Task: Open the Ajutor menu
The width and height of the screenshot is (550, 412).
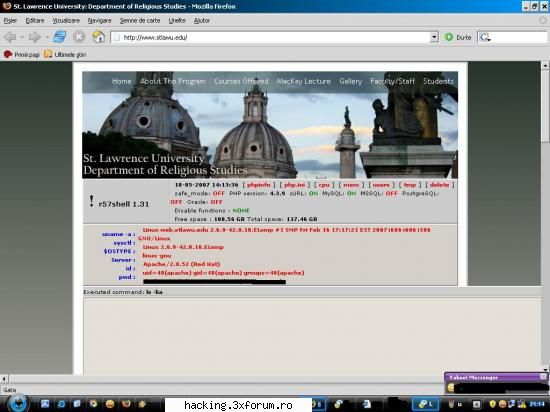Action: tap(202, 21)
